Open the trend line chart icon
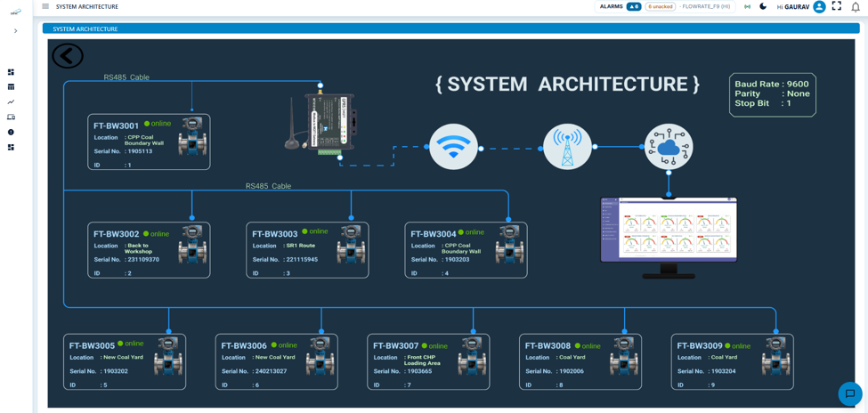The image size is (868, 413). click(11, 101)
